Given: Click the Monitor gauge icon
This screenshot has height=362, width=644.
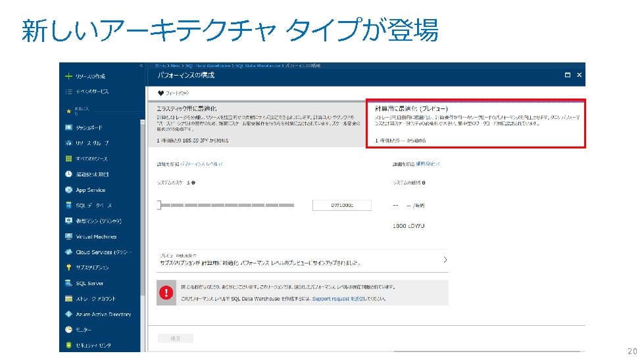Looking at the screenshot, I should (68, 330).
